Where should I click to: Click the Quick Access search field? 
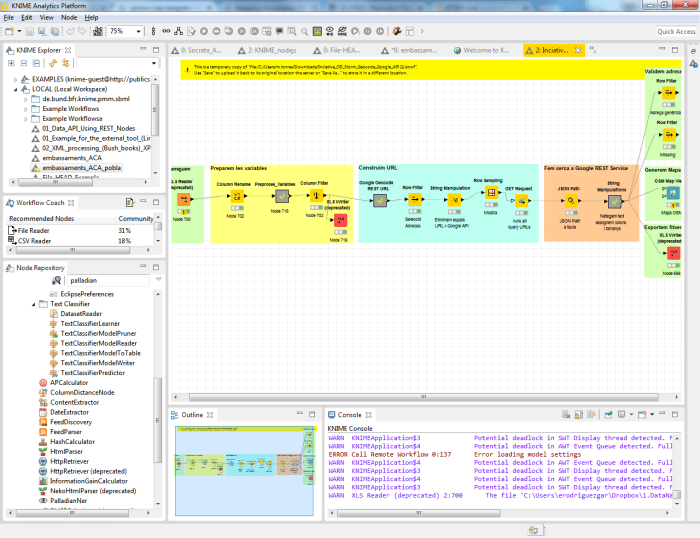point(676,32)
